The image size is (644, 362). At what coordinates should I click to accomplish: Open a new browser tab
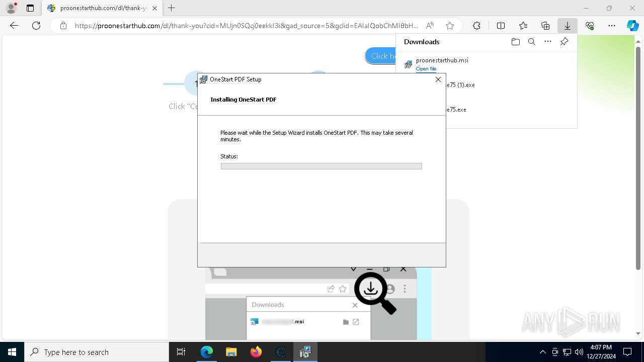172,8
